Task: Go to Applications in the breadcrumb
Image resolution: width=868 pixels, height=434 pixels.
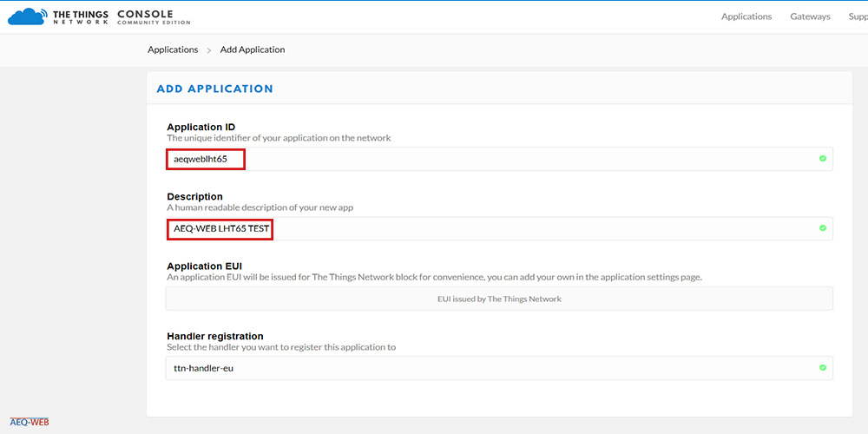Action: pyautogui.click(x=173, y=49)
